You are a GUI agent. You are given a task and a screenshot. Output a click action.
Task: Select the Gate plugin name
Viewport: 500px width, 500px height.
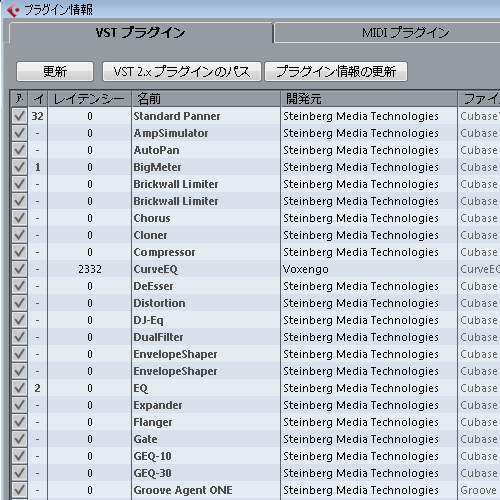[145, 439]
